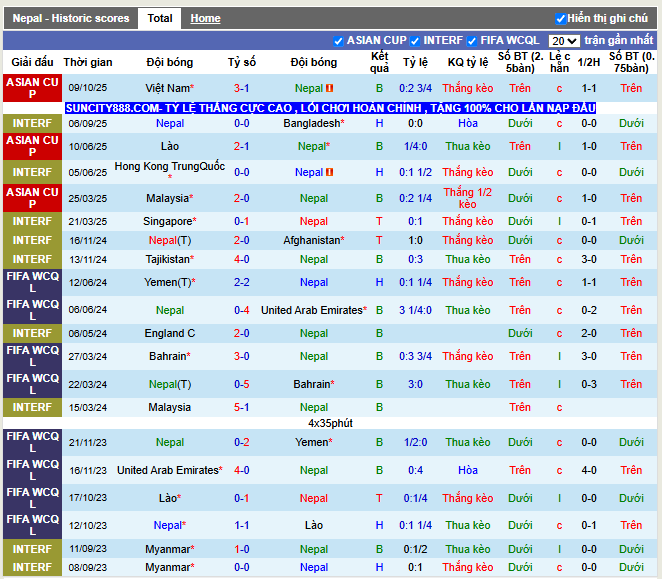Viewport: 662px width, 579px height.
Task: Open the Việt Nam team link
Action: 167,88
